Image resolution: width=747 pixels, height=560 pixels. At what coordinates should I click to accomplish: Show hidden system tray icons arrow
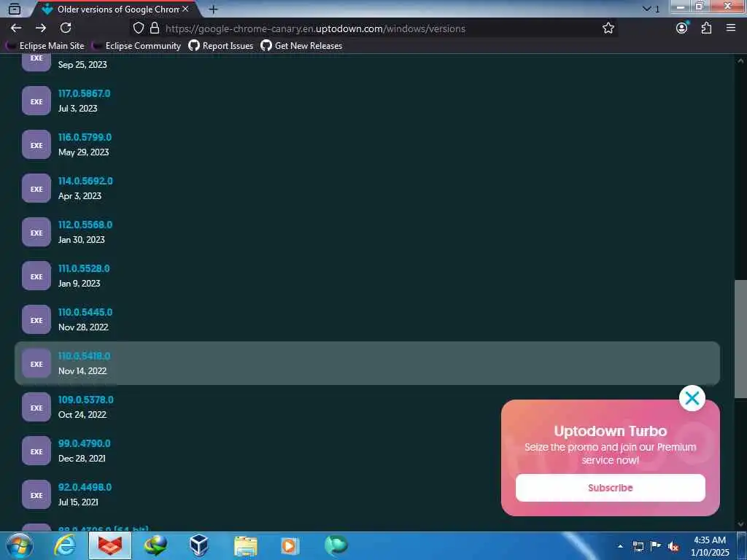tap(620, 546)
